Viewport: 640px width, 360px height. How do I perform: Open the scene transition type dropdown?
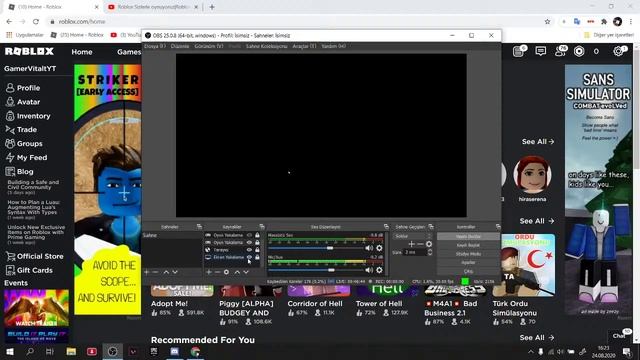(x=412, y=236)
